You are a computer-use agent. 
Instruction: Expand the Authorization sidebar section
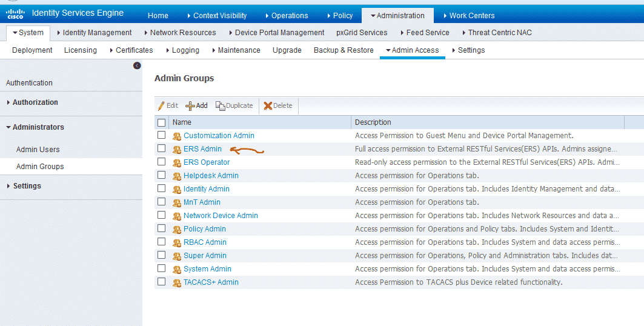coord(33,102)
